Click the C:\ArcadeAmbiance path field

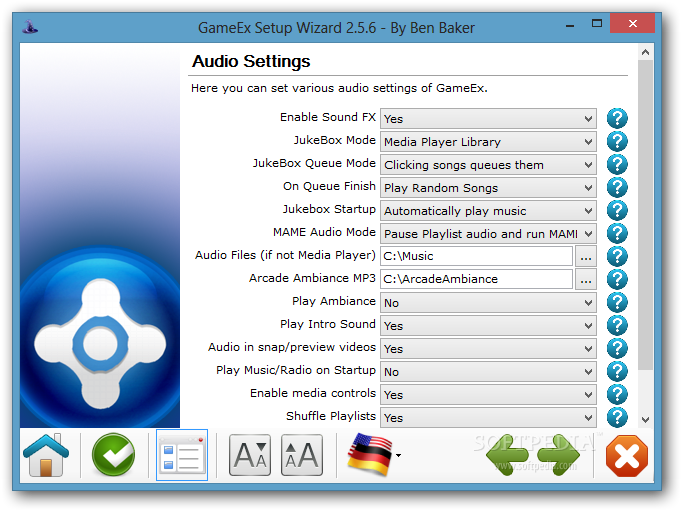[476, 279]
